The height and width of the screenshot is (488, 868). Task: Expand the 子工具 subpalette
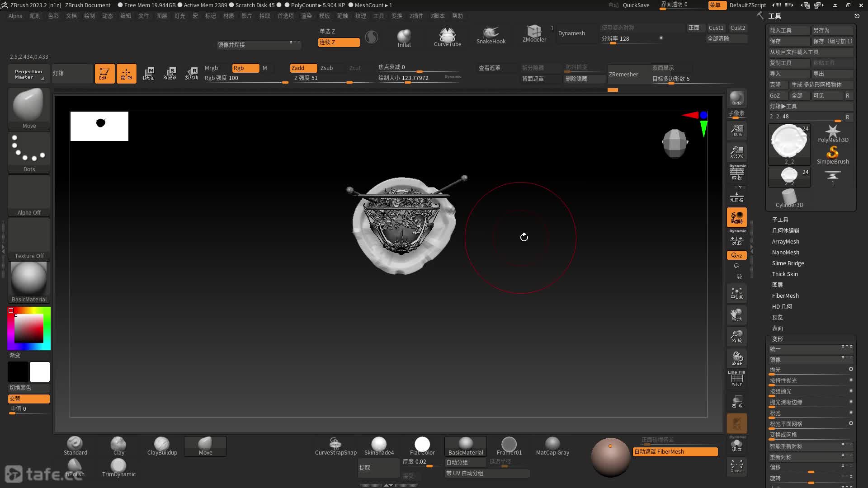tap(780, 220)
